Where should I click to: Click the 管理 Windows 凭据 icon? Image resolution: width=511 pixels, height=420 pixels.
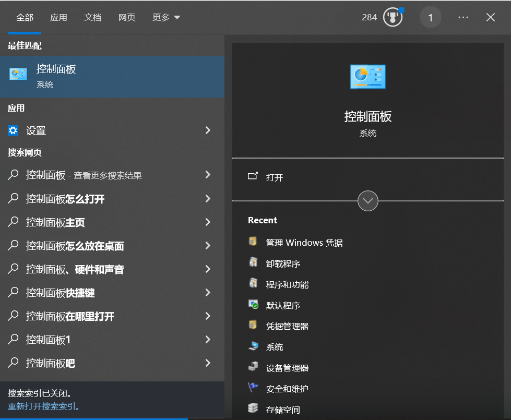pos(253,242)
